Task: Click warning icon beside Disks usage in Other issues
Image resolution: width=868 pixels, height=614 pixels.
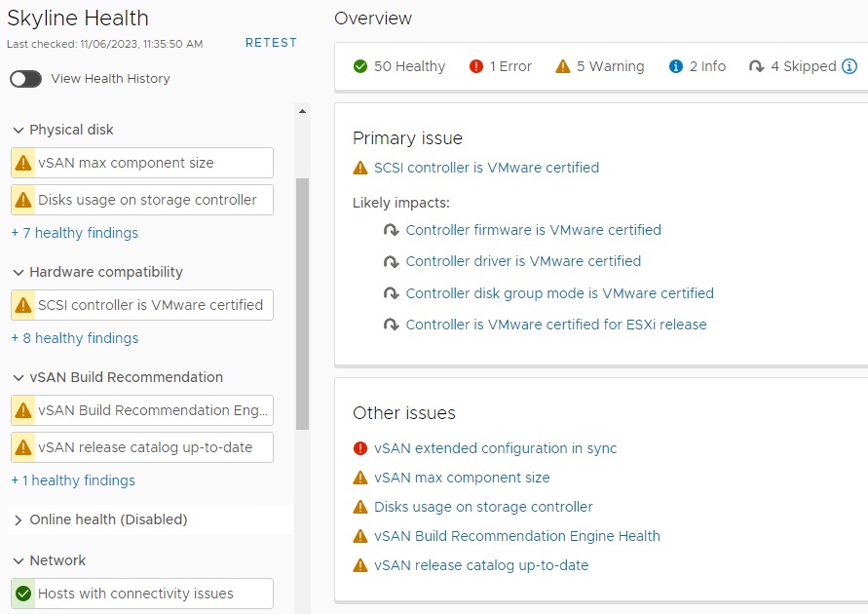Action: click(x=360, y=507)
